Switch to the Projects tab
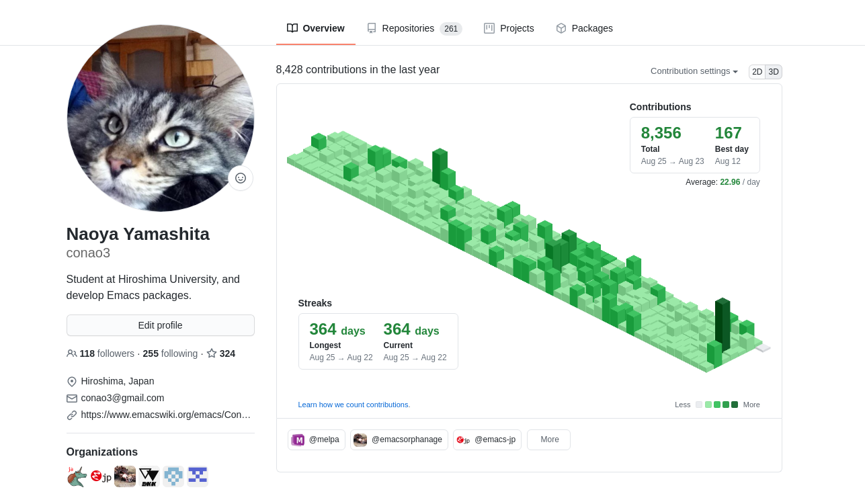The height and width of the screenshot is (504, 865). (x=509, y=28)
